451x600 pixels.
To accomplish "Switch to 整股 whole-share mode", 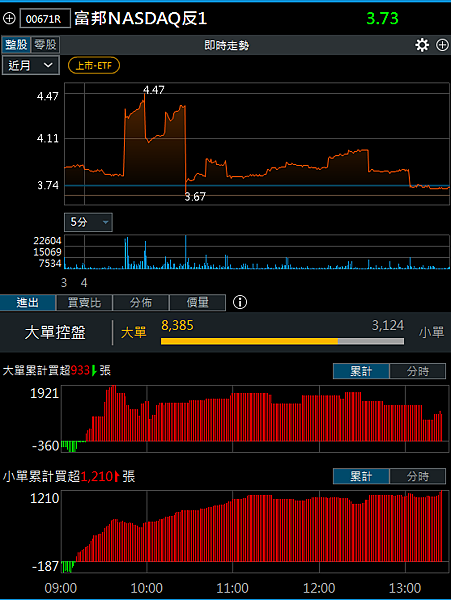I will [16, 45].
